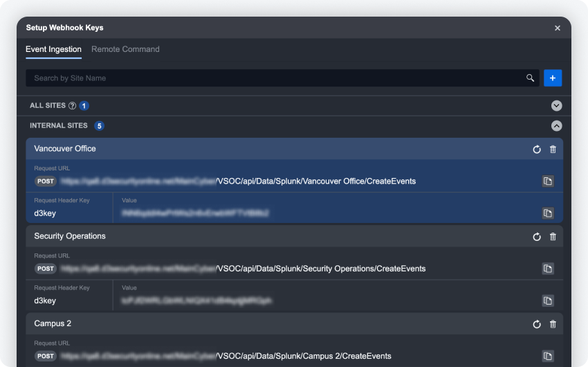The image size is (588, 367).
Task: Copy the Campus 2 request URL
Action: click(x=547, y=356)
